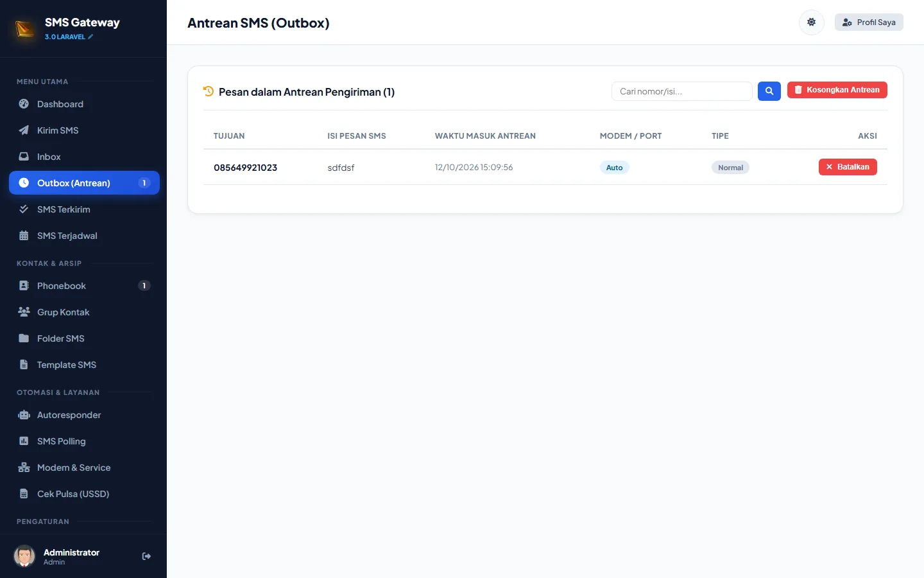
Task: Click the message text sdfdsf
Action: 341,168
